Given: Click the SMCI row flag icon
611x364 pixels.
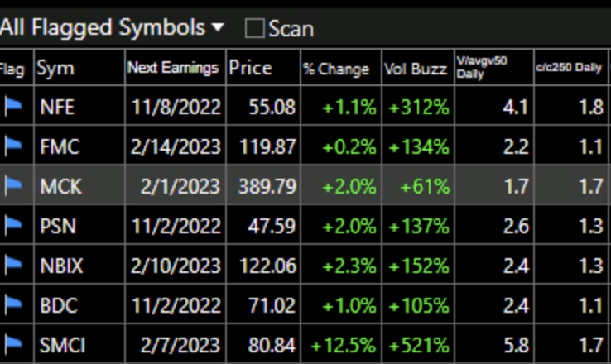Looking at the screenshot, I should [x=13, y=344].
